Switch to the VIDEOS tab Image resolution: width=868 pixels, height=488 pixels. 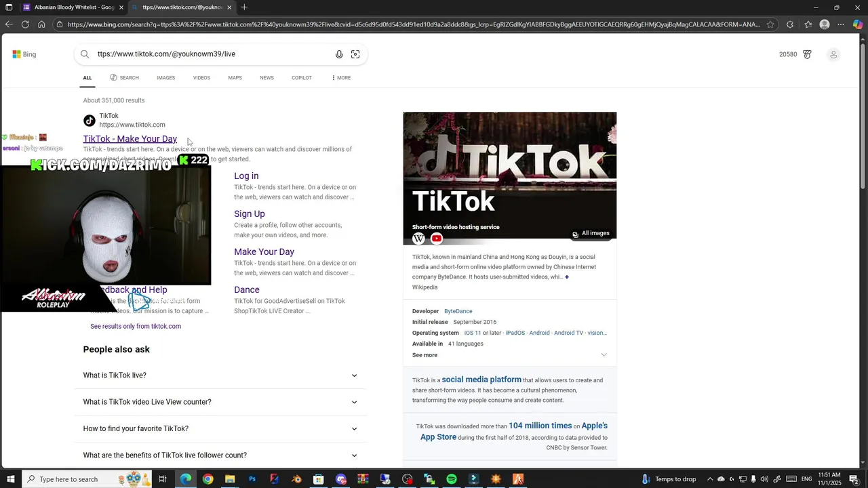201,78
